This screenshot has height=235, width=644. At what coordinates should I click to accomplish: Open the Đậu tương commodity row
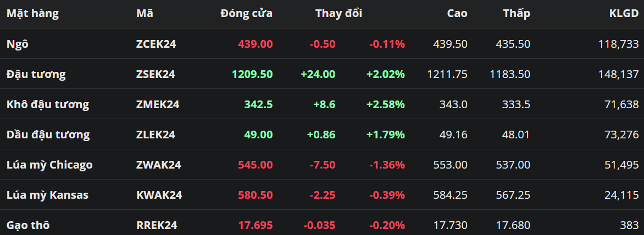(x=36, y=74)
